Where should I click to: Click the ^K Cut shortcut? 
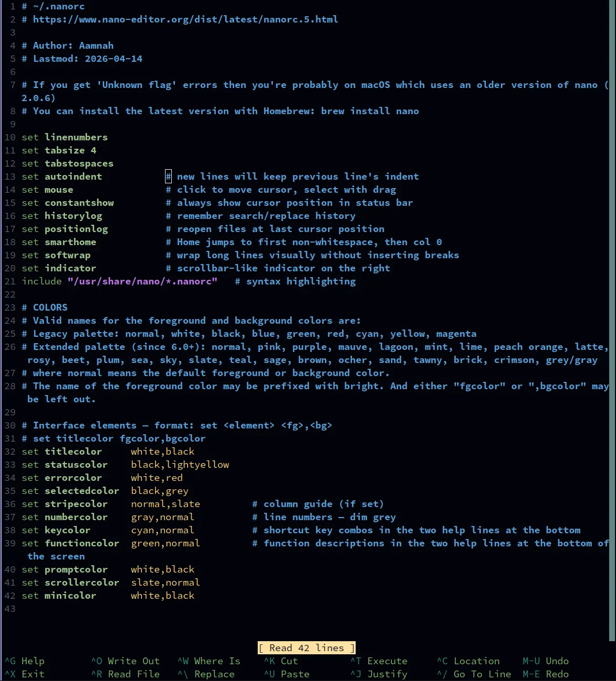click(281, 661)
